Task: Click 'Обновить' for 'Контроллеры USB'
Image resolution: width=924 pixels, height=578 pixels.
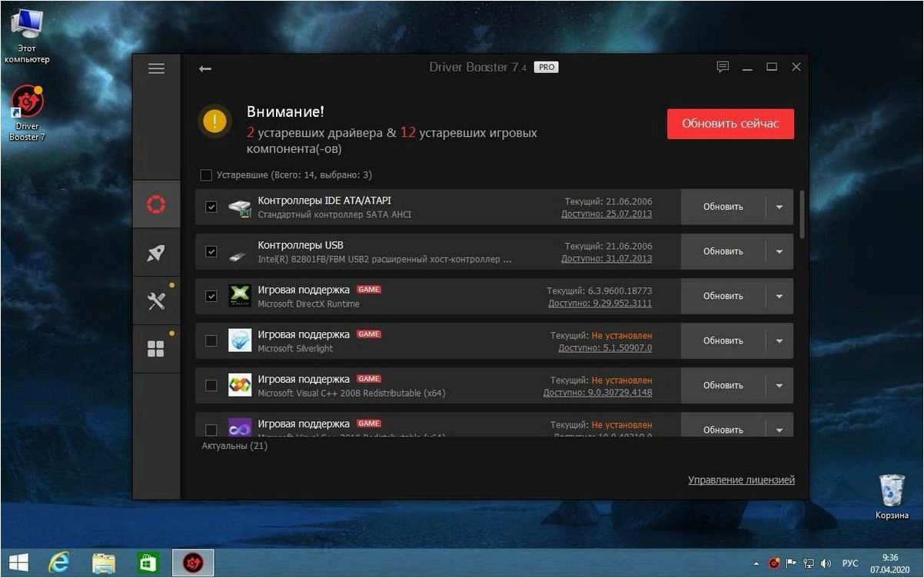Action: point(723,251)
